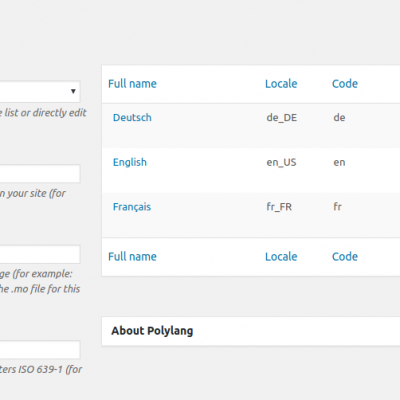Open the Français language entry
The width and height of the screenshot is (400, 400).
132,207
